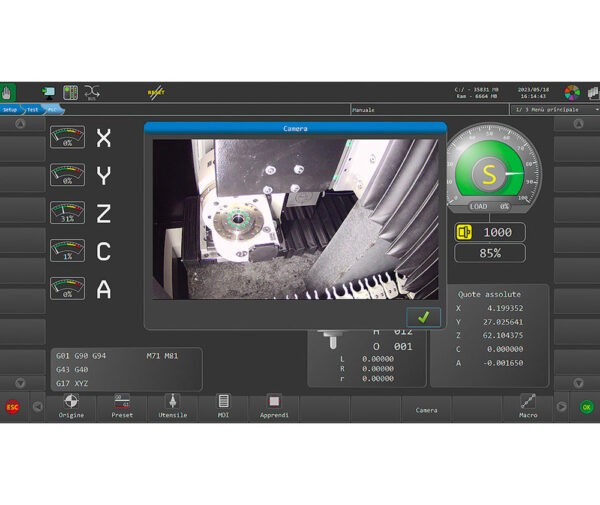Confirm camera dialog with green checkmark
600x505 pixels.
pos(424,316)
